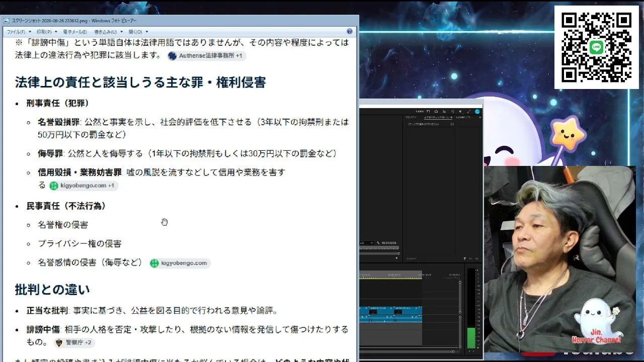Click the 誹謗中傷 bold term in the list
Image resolution: width=644 pixels, height=362 pixels.
click(43, 330)
